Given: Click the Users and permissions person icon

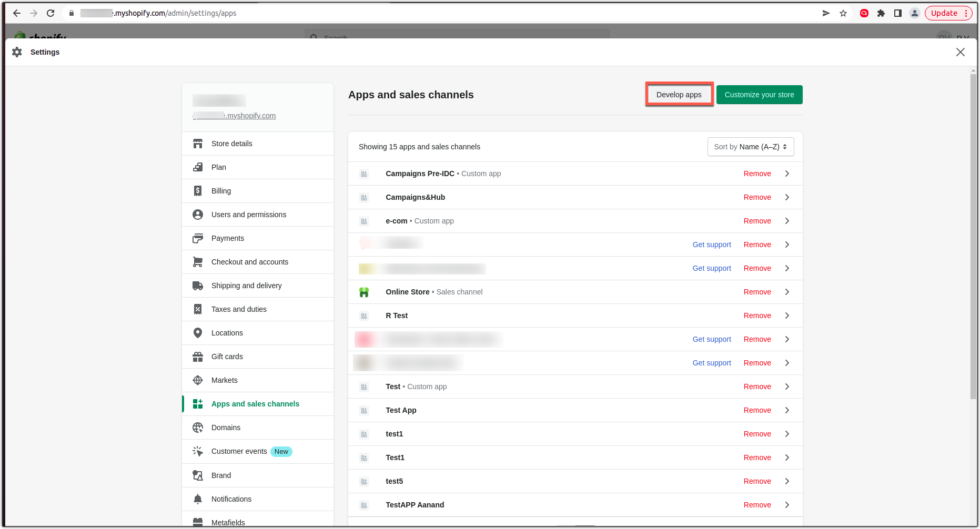Looking at the screenshot, I should (198, 214).
